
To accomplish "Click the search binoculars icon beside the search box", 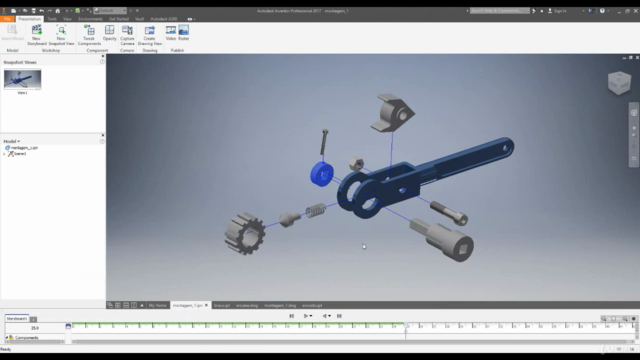I will [533, 11].
